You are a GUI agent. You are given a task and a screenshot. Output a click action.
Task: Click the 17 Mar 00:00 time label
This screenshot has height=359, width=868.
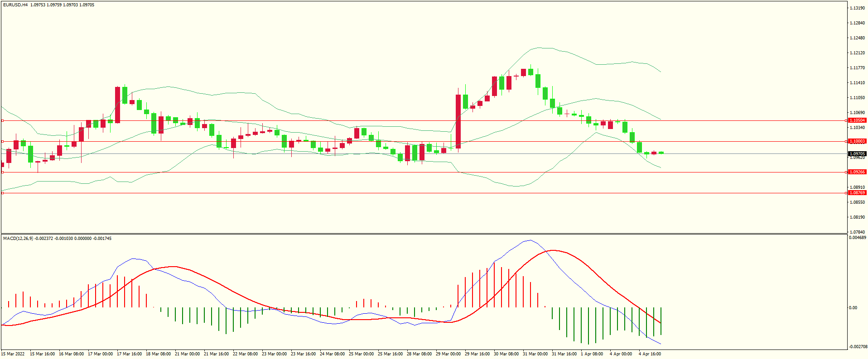click(x=100, y=354)
